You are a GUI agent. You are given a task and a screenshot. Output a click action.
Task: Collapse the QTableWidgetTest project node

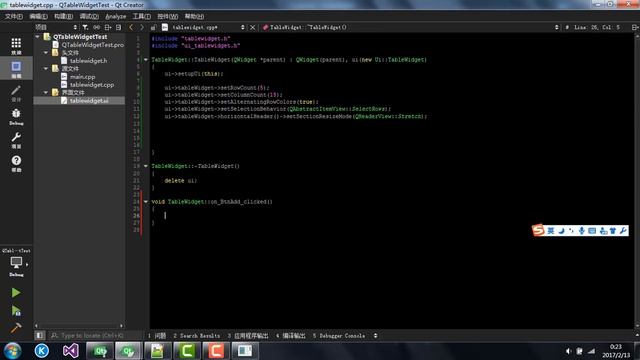38,37
